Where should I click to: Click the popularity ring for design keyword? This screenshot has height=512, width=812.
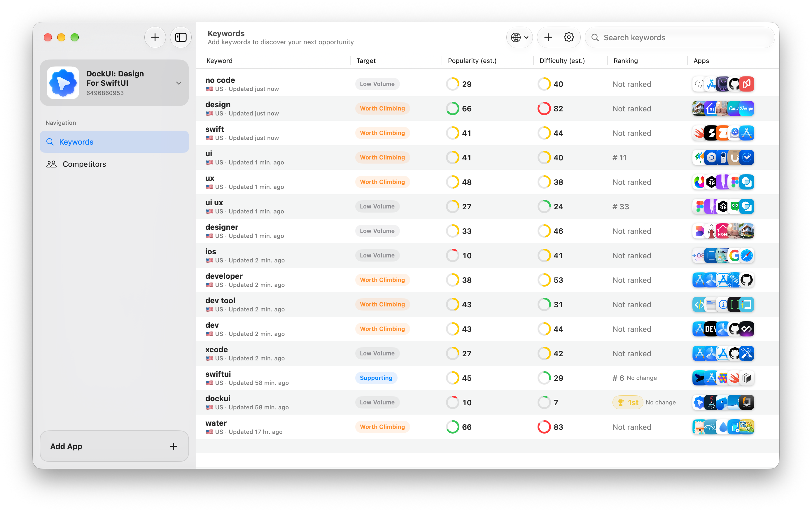(x=453, y=108)
